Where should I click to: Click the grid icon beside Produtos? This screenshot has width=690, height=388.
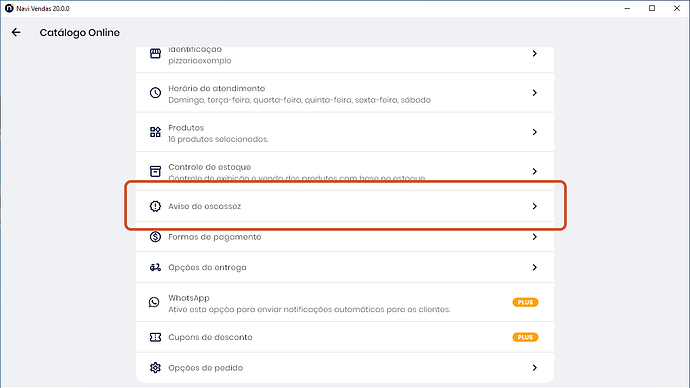[155, 132]
